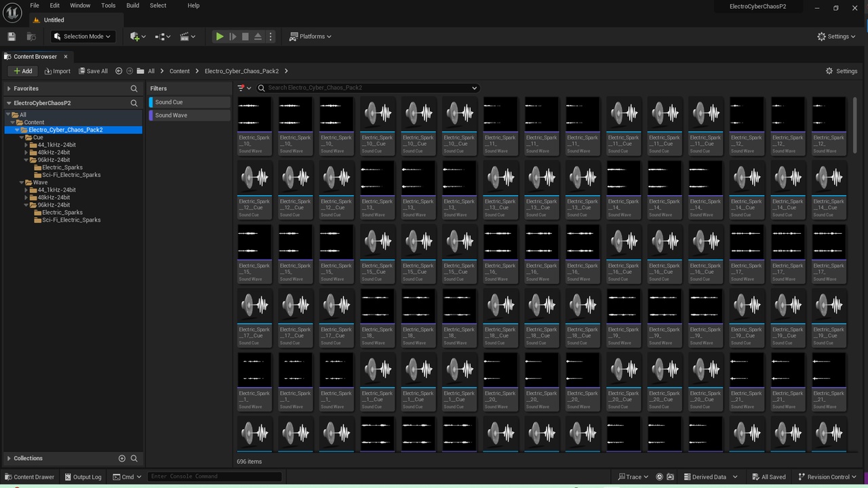Start Play in Editor with green arrow

[220, 37]
